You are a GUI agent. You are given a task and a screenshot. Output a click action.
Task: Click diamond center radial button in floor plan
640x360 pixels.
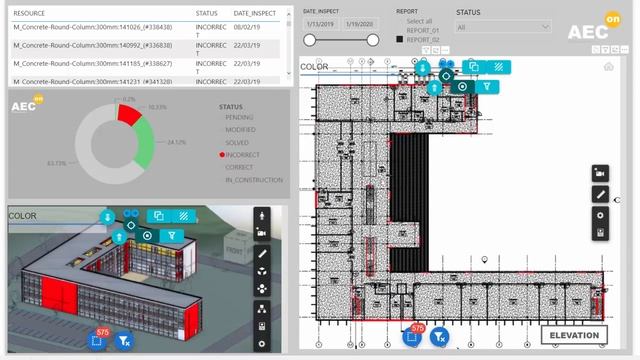(446, 76)
